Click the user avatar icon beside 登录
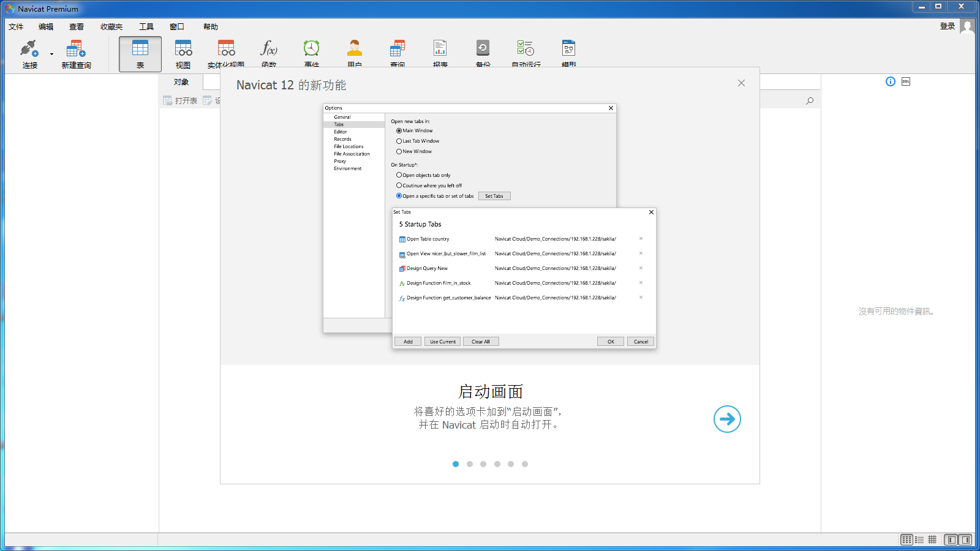980x551 pixels. coord(967,26)
